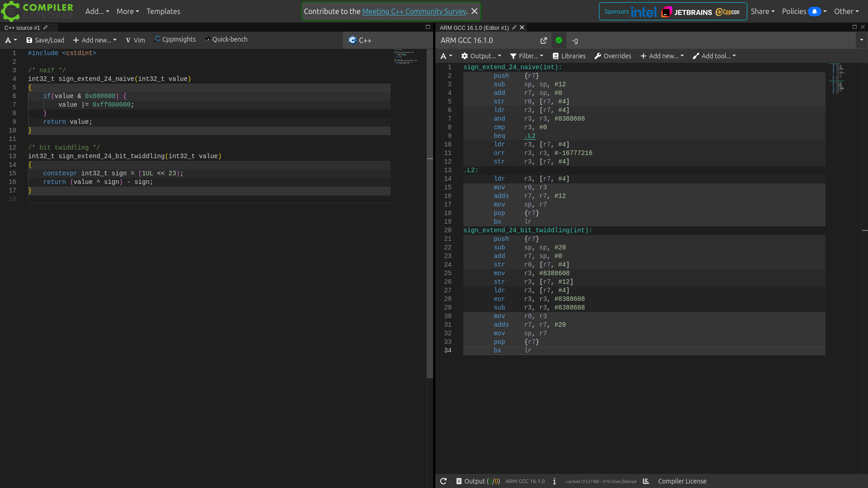Open the Add... menu
868x488 pixels.
pos(97,11)
